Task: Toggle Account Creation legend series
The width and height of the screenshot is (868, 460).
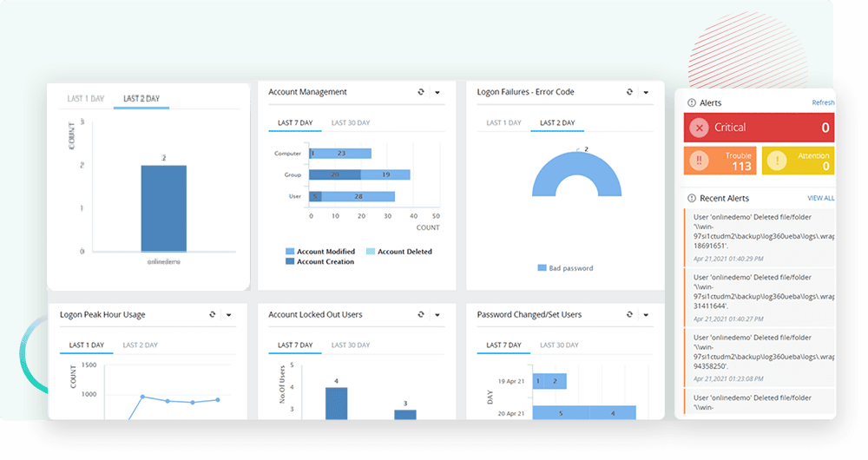Action: 320,262
